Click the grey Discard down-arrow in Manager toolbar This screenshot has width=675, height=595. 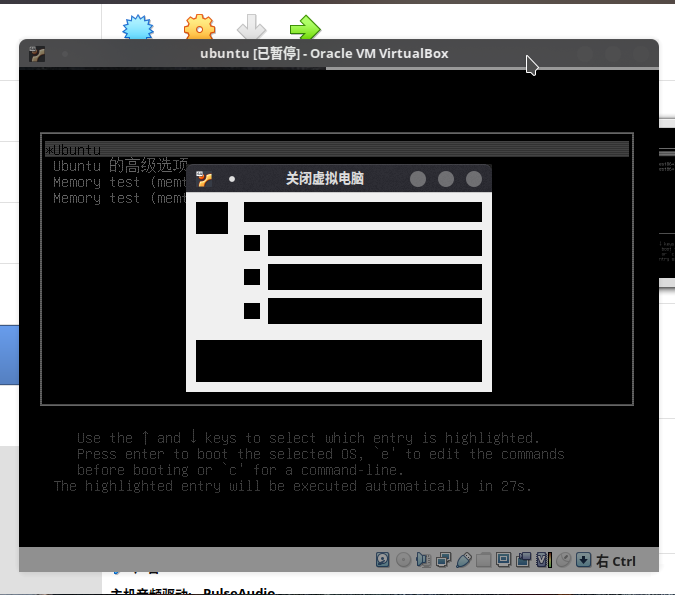coord(252,27)
